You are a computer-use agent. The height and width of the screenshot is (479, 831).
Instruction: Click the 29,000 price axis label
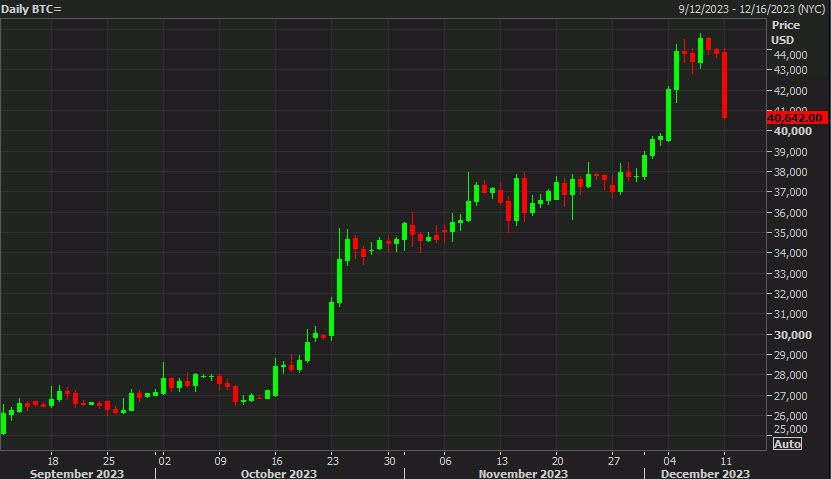coord(790,355)
